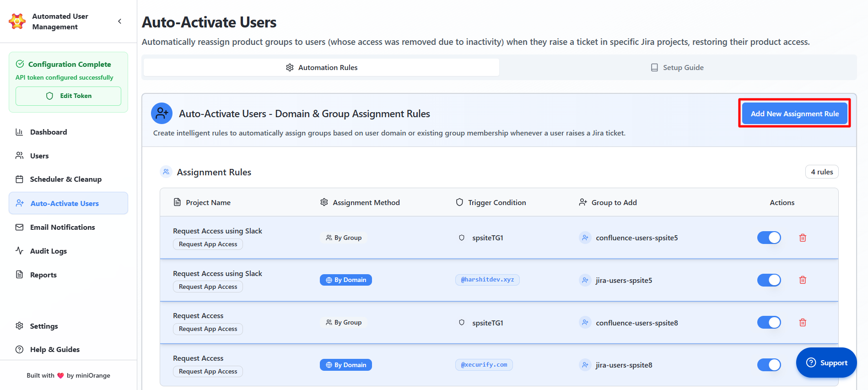Image resolution: width=868 pixels, height=390 pixels.
Task: Disable the jira-users-spsite5 rule toggle
Action: pyautogui.click(x=769, y=280)
